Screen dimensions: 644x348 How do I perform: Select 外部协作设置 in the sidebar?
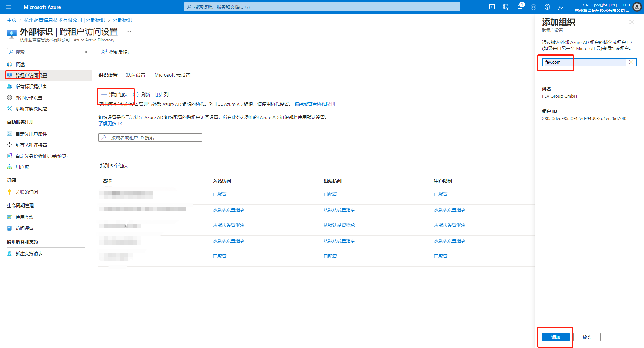[29, 98]
